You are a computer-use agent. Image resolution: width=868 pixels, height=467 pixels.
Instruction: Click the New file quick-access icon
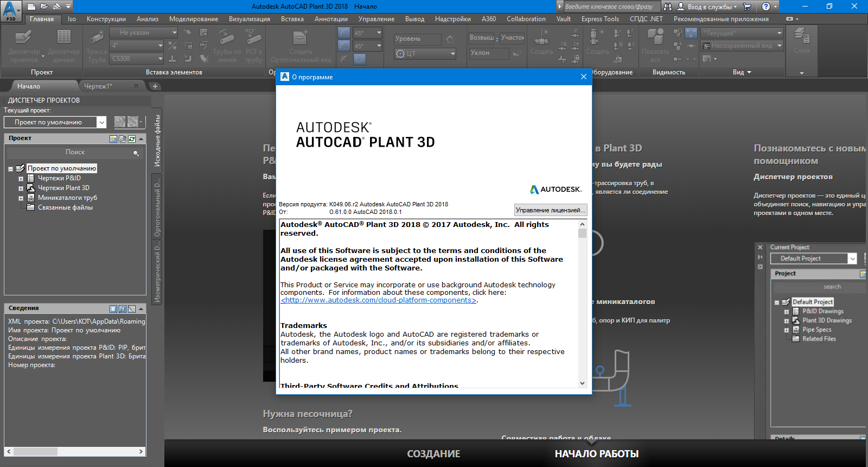click(x=32, y=7)
